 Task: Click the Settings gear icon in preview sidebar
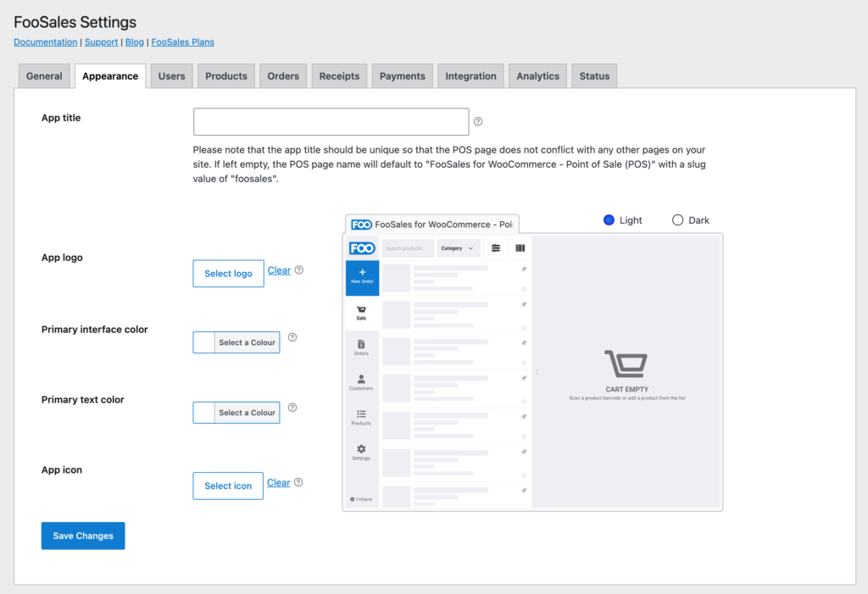click(361, 449)
